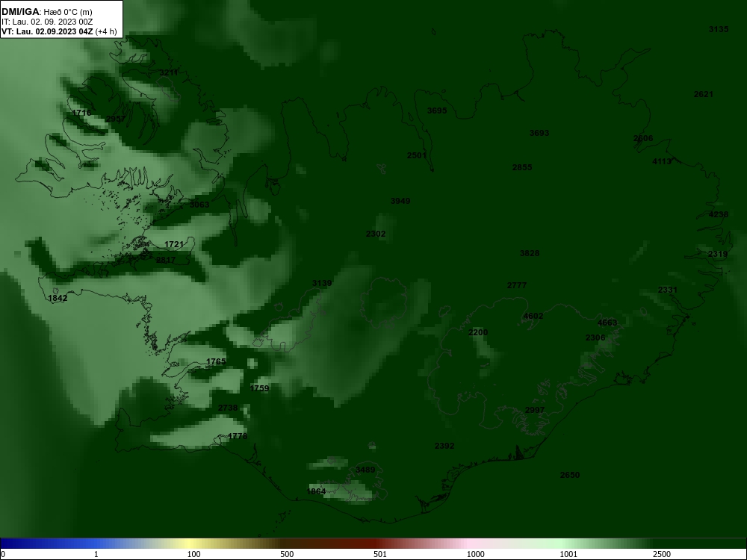Click the color scale label "500"
747x560 pixels.
coord(287,554)
